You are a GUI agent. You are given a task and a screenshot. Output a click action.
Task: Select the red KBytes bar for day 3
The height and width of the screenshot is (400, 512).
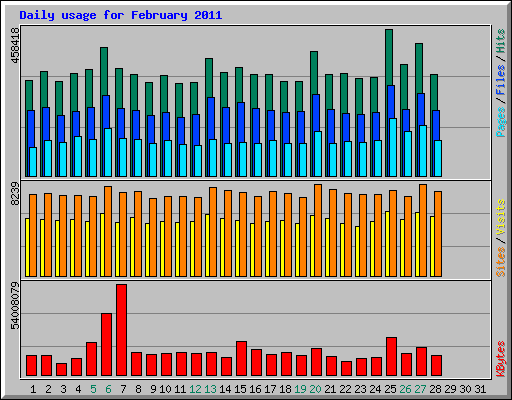(61, 370)
